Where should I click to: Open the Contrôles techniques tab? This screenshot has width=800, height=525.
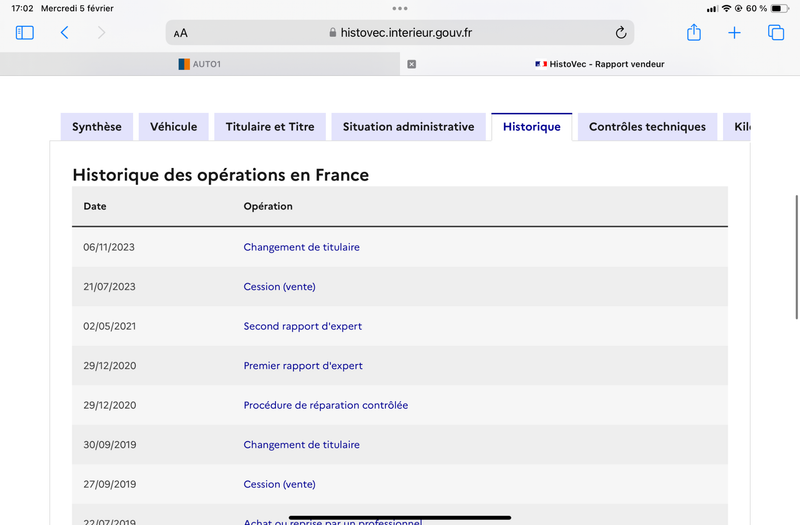click(647, 127)
